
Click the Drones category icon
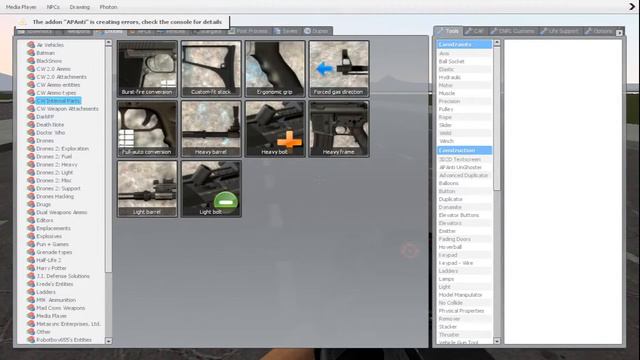31,140
